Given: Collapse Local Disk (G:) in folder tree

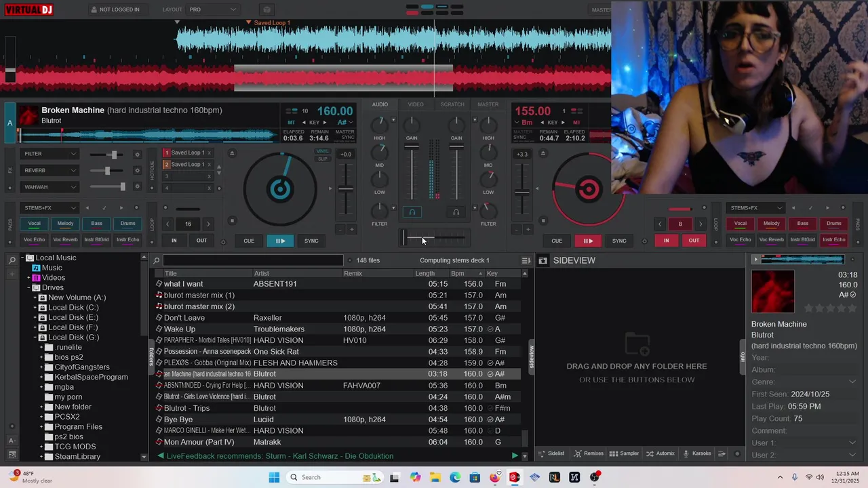Looking at the screenshot, I should (x=35, y=338).
